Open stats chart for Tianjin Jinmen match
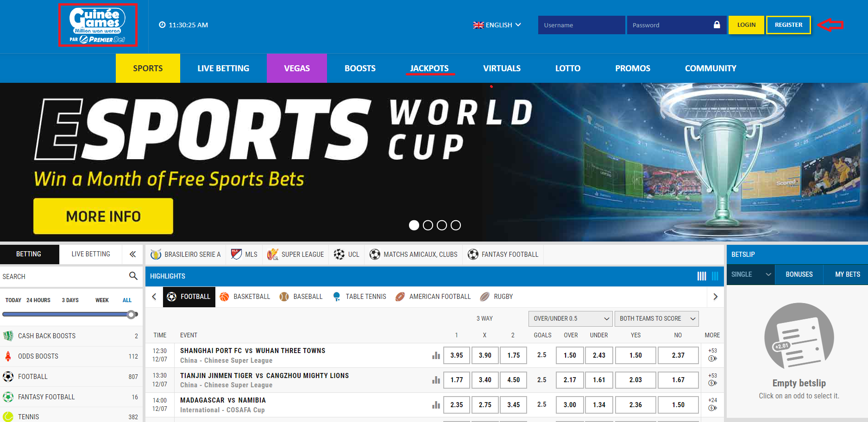The height and width of the screenshot is (422, 868). [436, 380]
